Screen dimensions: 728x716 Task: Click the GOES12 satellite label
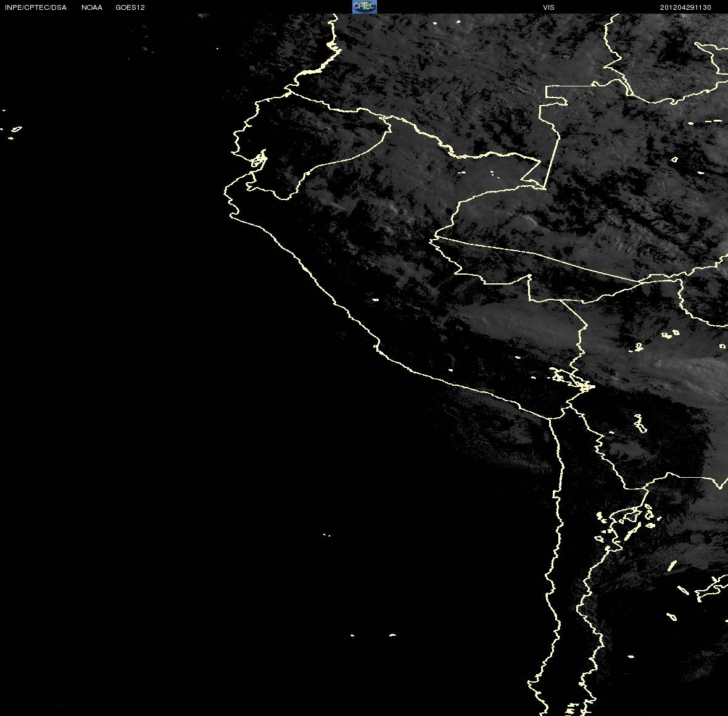(x=130, y=7)
